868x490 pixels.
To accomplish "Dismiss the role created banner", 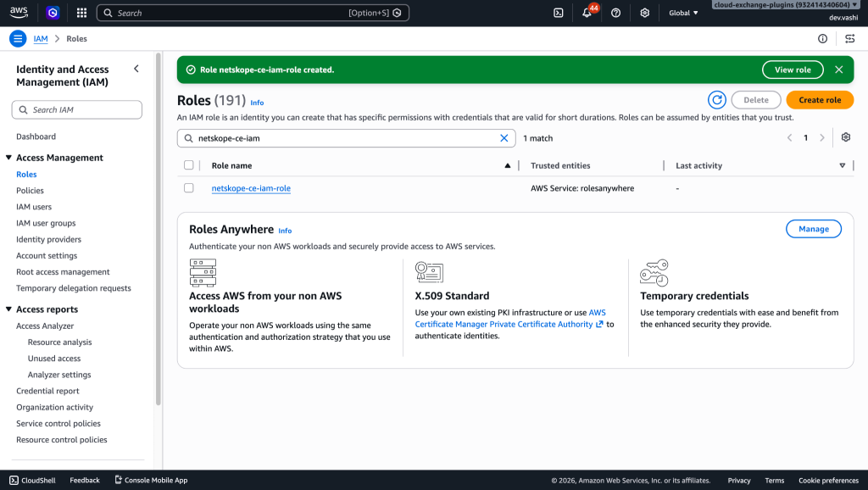I will [838, 70].
